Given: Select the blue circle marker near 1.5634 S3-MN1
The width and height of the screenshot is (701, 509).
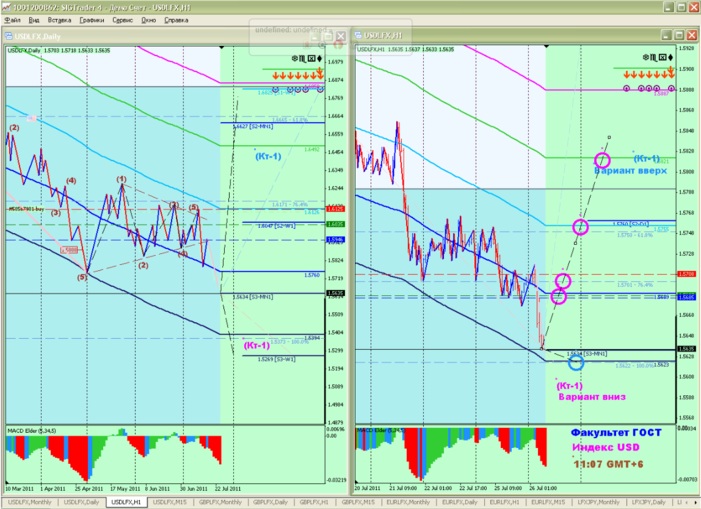Looking at the screenshot, I should tap(576, 362).
